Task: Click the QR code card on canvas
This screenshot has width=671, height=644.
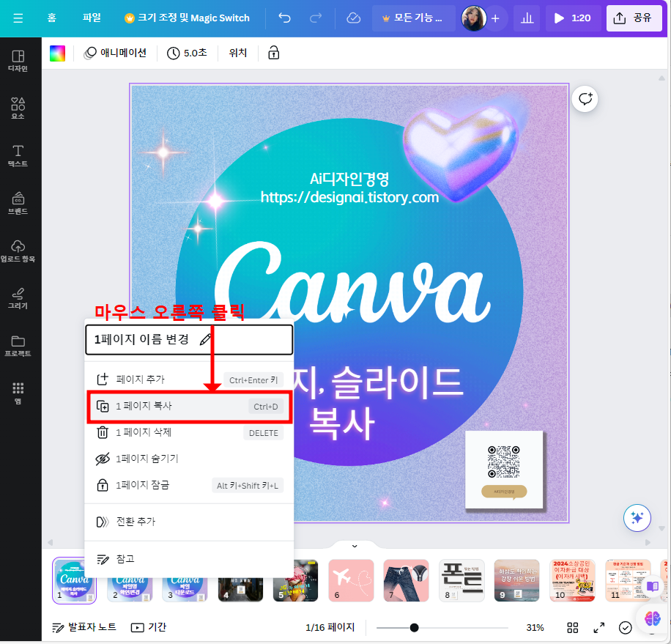Action: (504, 470)
